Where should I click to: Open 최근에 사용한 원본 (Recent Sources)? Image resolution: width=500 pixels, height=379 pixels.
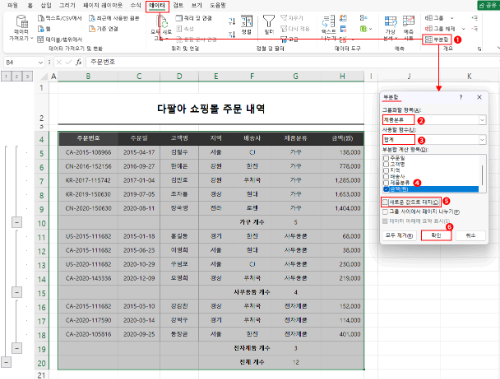114,18
